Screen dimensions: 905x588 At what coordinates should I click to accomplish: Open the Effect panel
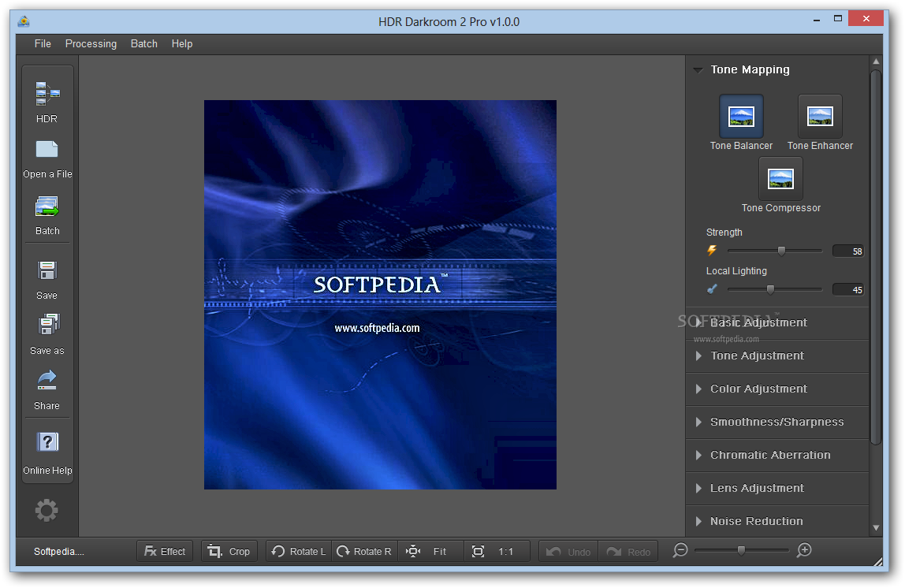pos(165,551)
